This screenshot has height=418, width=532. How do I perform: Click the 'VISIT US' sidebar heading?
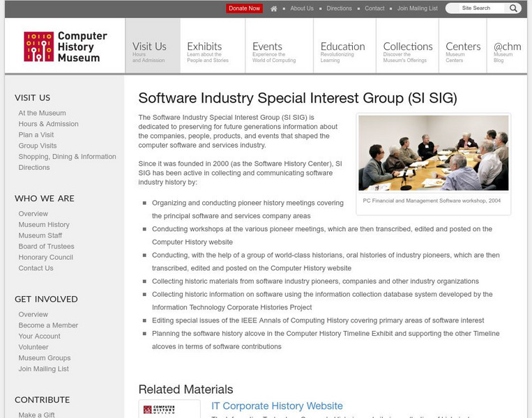32,98
